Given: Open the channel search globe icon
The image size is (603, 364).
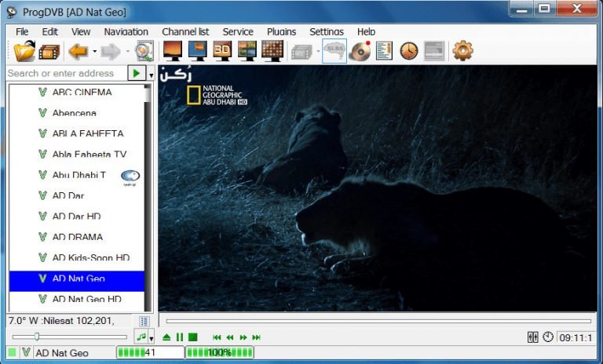Looking at the screenshot, I should click(144, 51).
